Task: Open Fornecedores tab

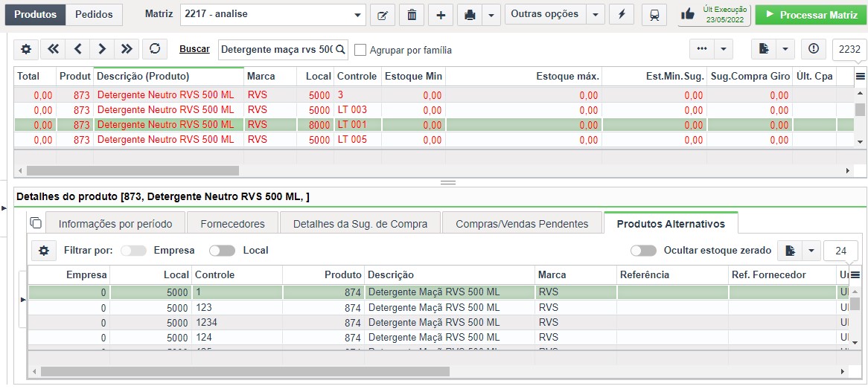Action: (232, 224)
